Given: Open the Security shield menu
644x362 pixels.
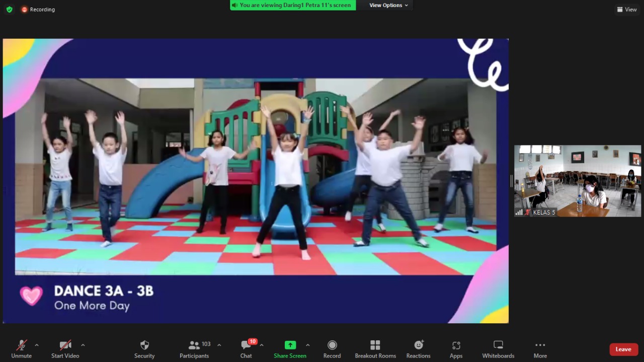Looking at the screenshot, I should pos(144,349).
